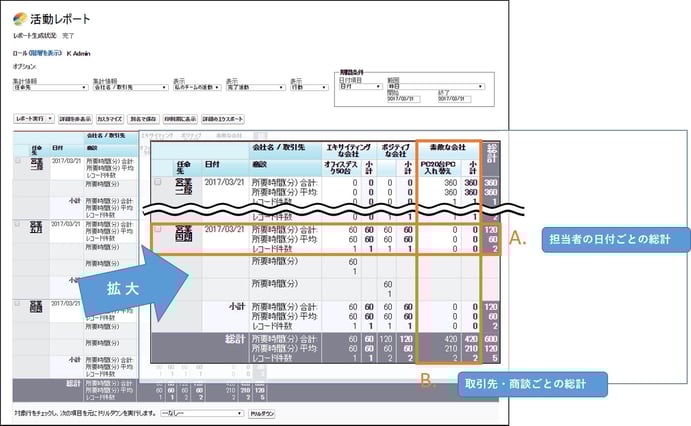Click the 任命先 column header in enlarged table
The height and width of the screenshot is (426, 691).
(183, 167)
